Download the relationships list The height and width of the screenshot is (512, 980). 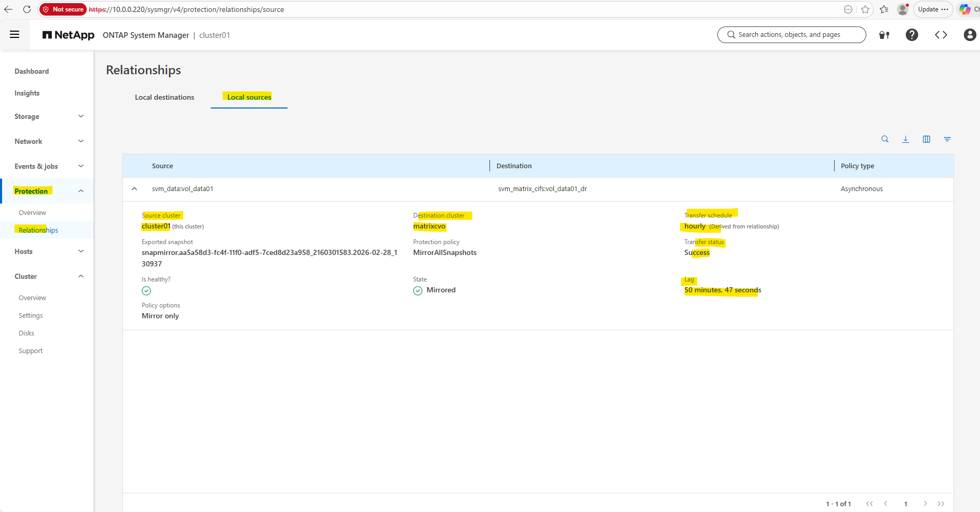coord(906,139)
